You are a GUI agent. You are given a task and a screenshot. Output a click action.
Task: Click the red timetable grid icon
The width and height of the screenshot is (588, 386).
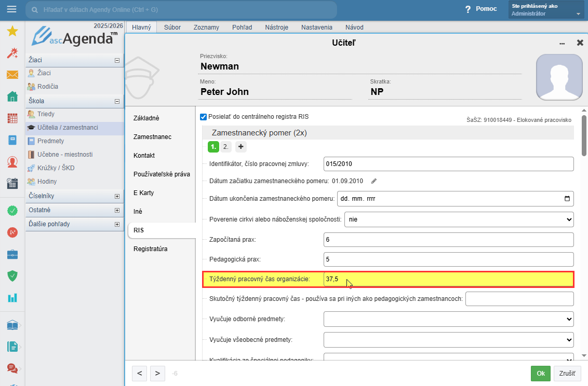(x=12, y=118)
